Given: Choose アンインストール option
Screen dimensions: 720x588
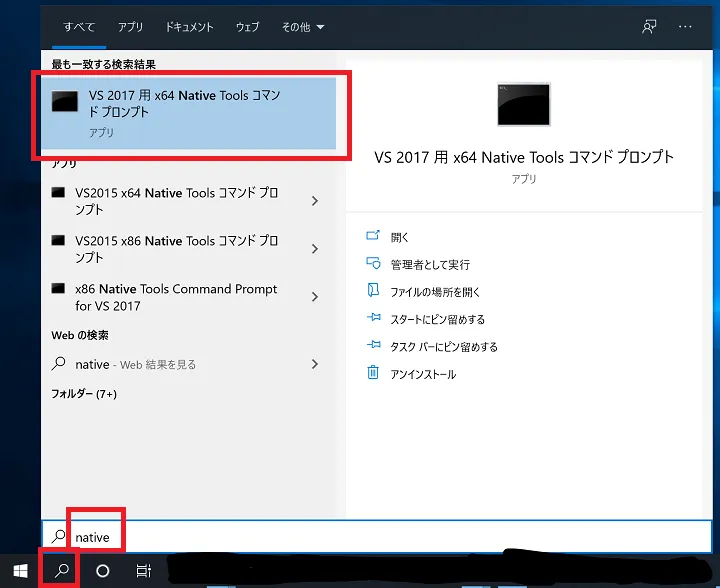Looking at the screenshot, I should pyautogui.click(x=423, y=375).
